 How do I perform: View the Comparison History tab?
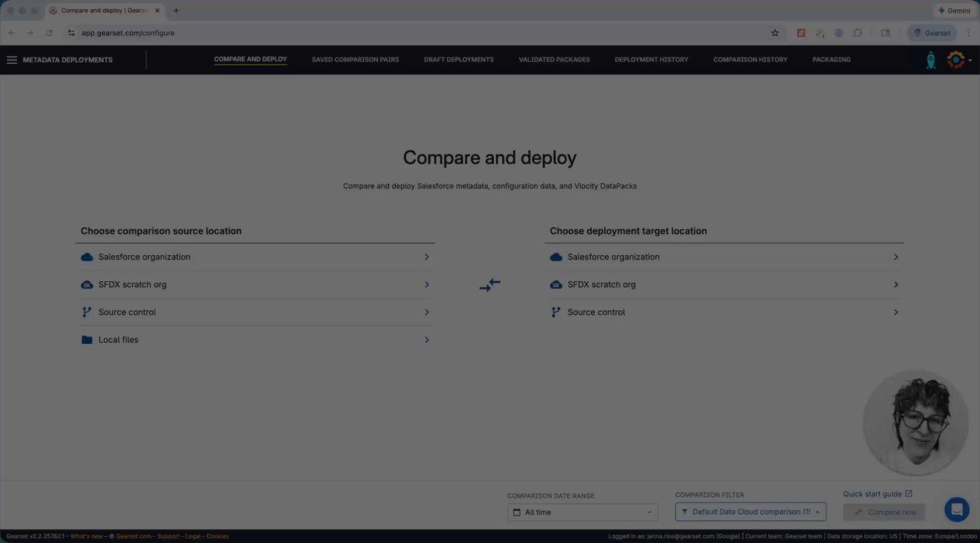750,60
